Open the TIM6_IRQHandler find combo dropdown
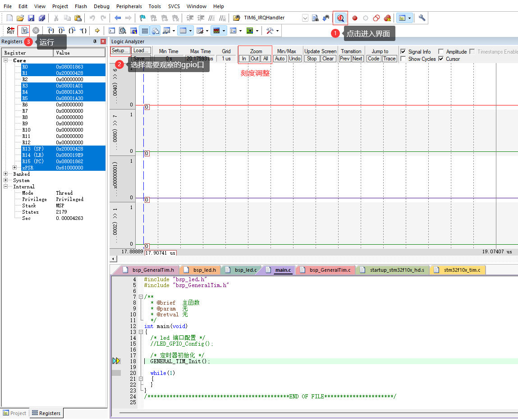Screen dimensions: 518x420 [x=305, y=18]
